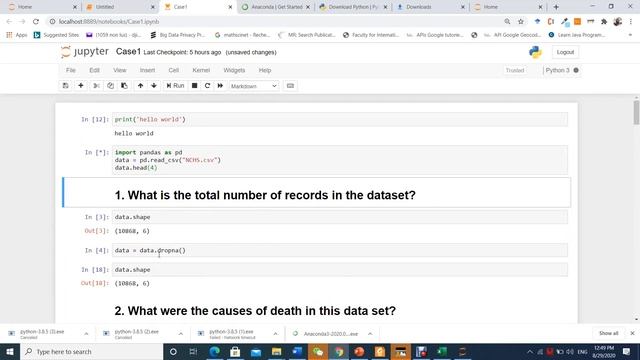This screenshot has height=360, width=640.
Task: Click the In [3] data.shape cell
Action: click(x=340, y=217)
